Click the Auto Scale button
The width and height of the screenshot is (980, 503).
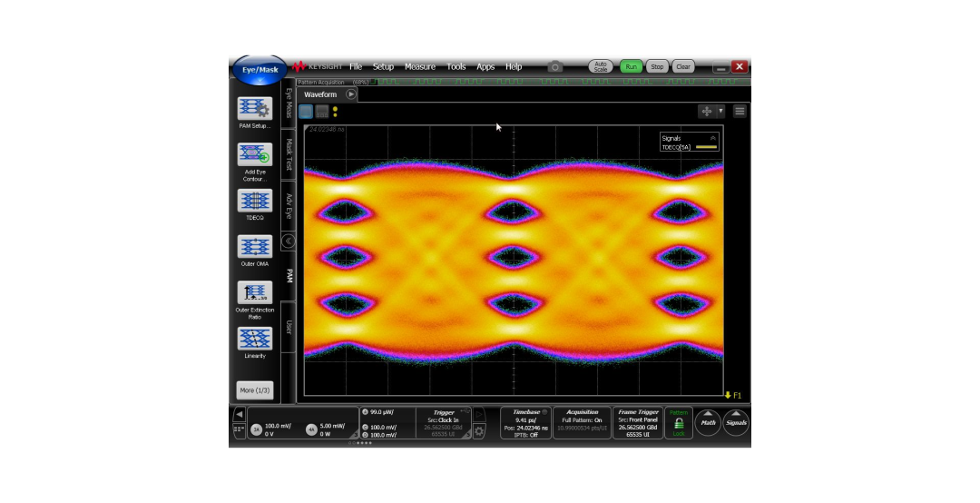pos(601,66)
